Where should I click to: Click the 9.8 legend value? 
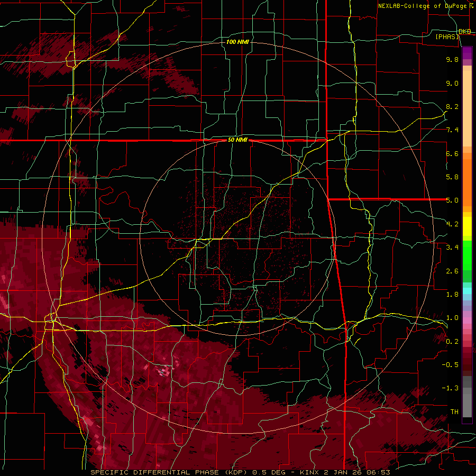pyautogui.click(x=452, y=59)
